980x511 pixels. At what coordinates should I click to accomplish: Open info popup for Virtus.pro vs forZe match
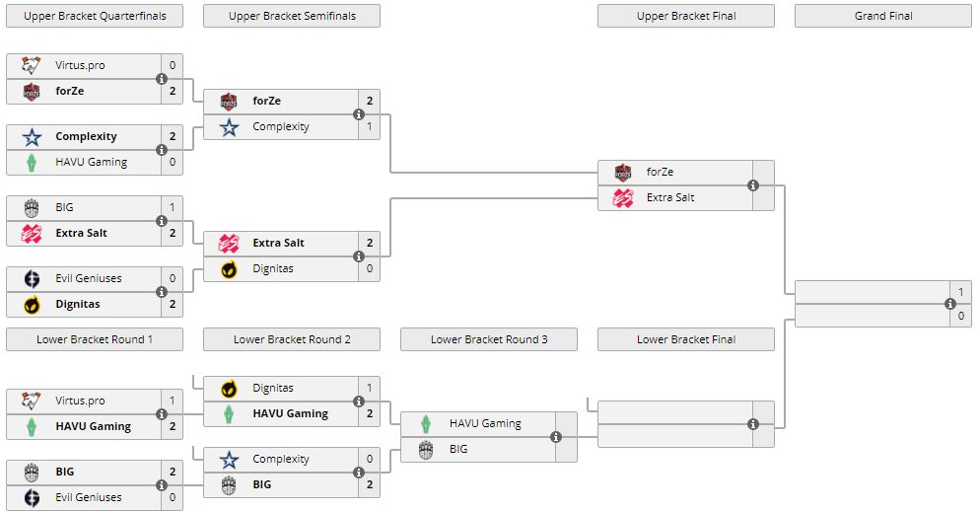click(x=162, y=79)
